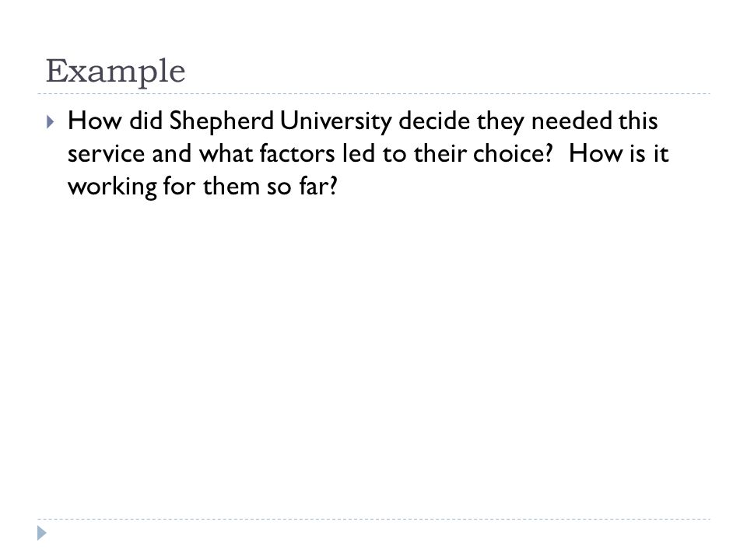Click the triangle bullet before 'How did Shepherd'
The height and width of the screenshot is (560, 747).
(x=51, y=122)
